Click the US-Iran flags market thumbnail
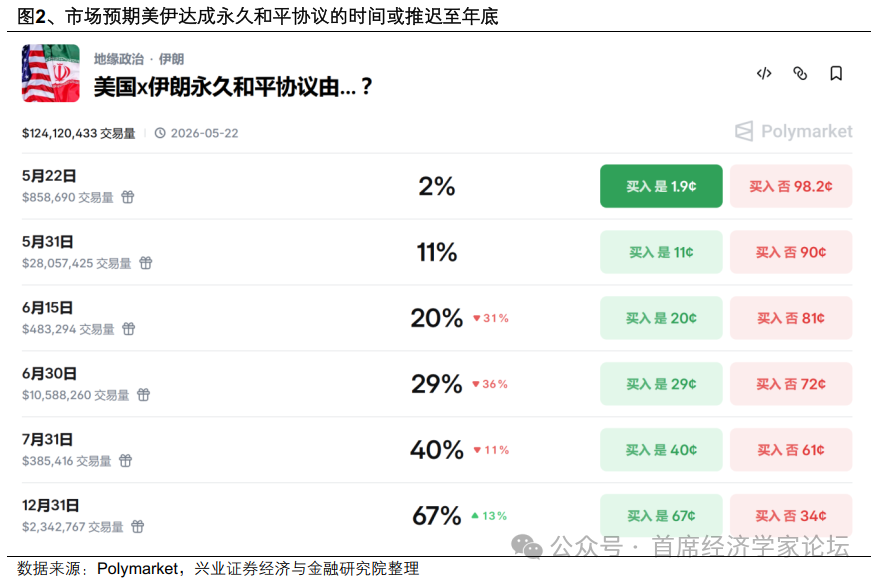This screenshot has height=581, width=877. (51, 73)
